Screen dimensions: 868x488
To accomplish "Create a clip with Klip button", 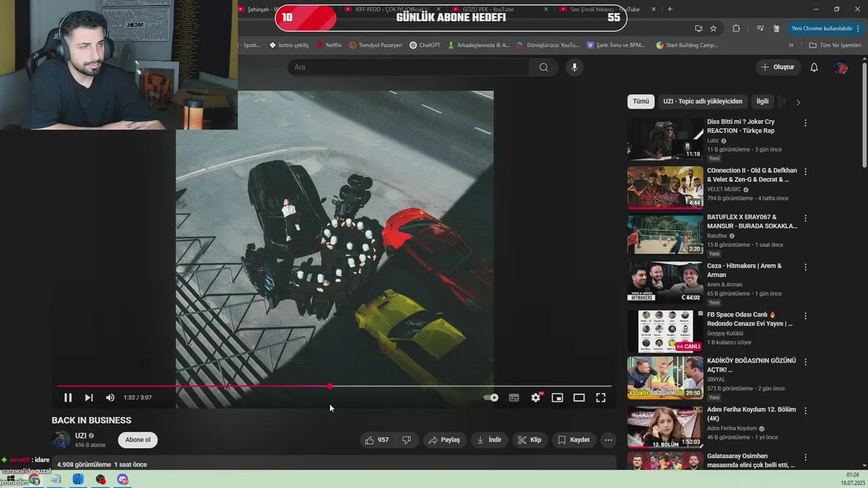I will (530, 440).
